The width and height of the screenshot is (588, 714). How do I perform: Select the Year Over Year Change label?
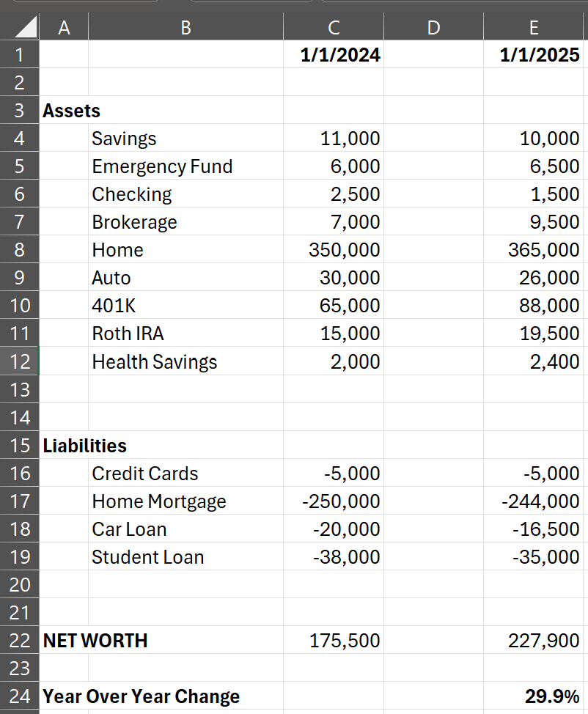coord(142,696)
